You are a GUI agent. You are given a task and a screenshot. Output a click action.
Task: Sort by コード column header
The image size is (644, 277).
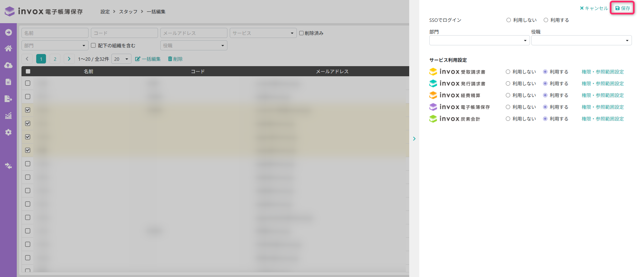point(198,72)
